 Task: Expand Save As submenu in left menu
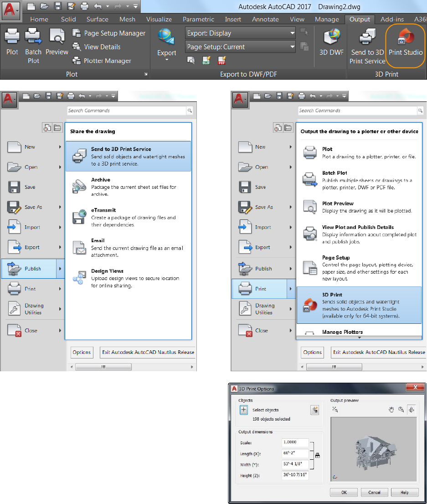coord(60,207)
